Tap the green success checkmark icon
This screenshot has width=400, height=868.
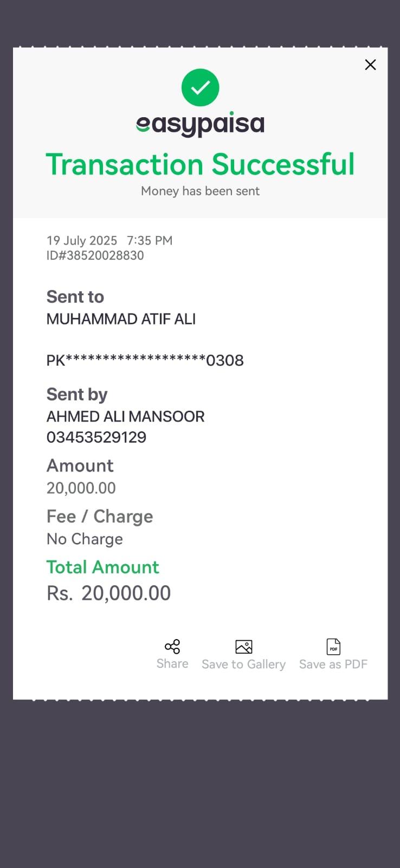click(200, 87)
